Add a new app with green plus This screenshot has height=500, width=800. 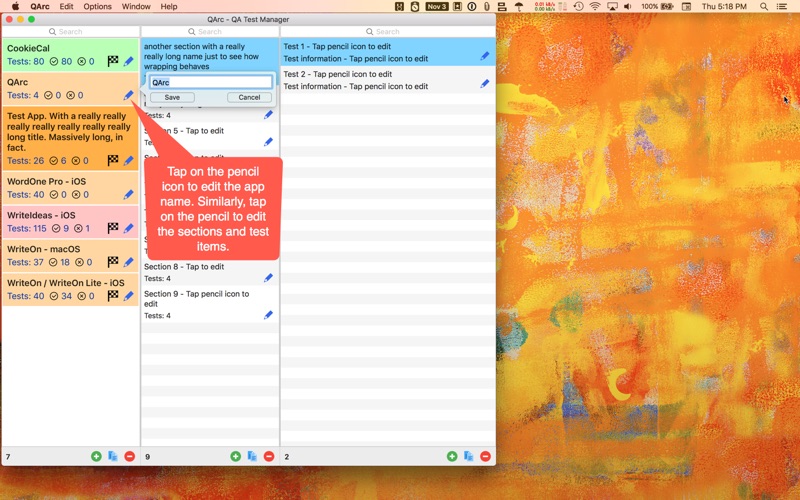pyautogui.click(x=96, y=456)
